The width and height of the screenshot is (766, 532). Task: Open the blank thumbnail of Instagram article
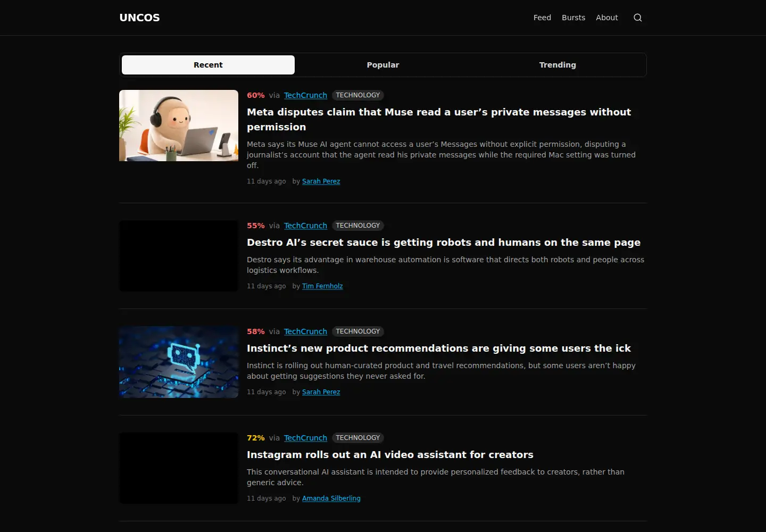tap(179, 468)
